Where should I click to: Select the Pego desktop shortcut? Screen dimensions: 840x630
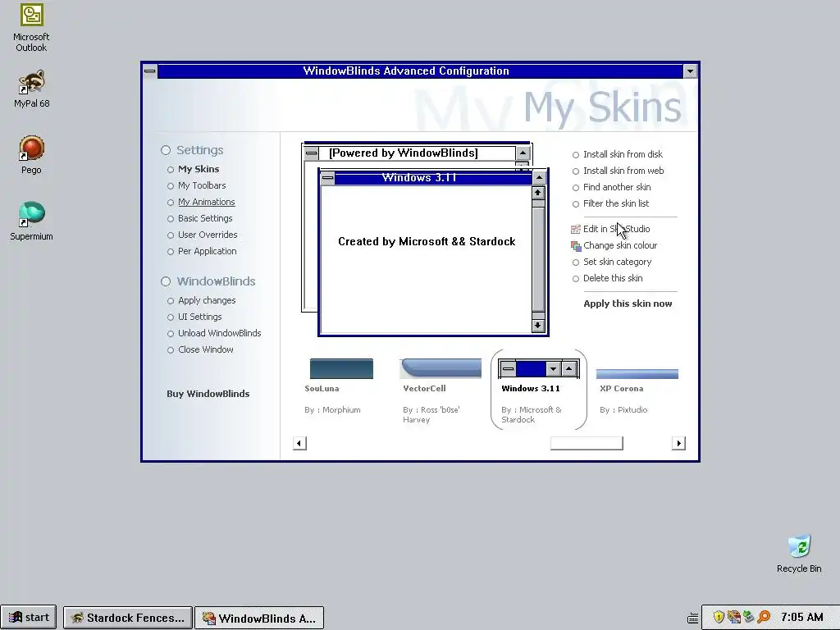[x=31, y=155]
